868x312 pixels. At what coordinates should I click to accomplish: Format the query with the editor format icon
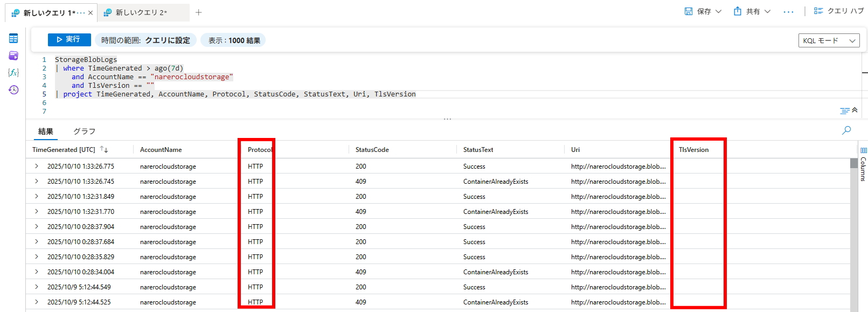point(844,111)
